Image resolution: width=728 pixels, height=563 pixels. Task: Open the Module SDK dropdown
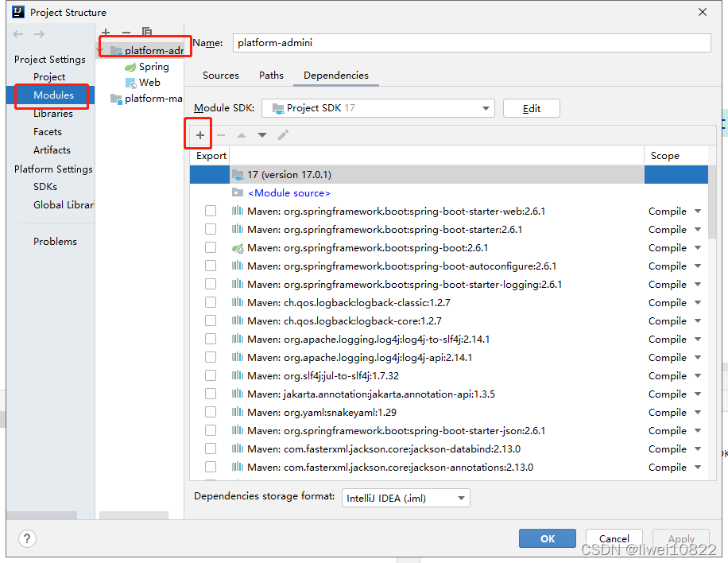coord(378,108)
